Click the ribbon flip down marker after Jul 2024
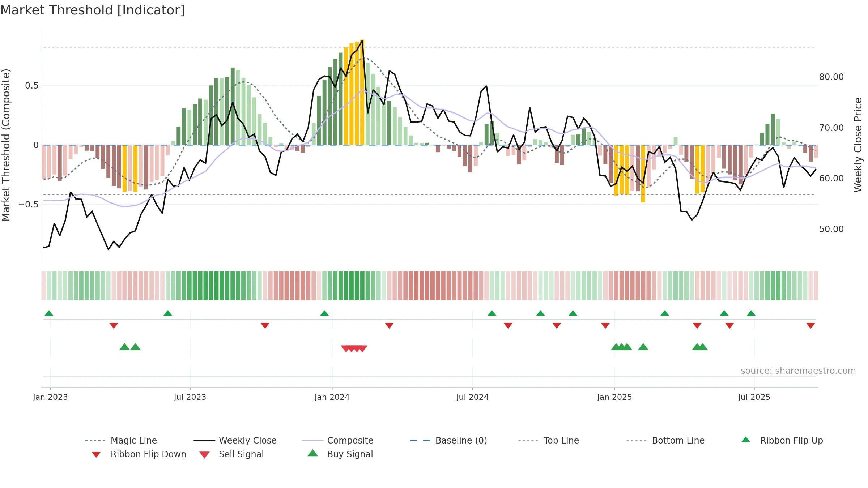The height and width of the screenshot is (488, 868). (x=508, y=326)
